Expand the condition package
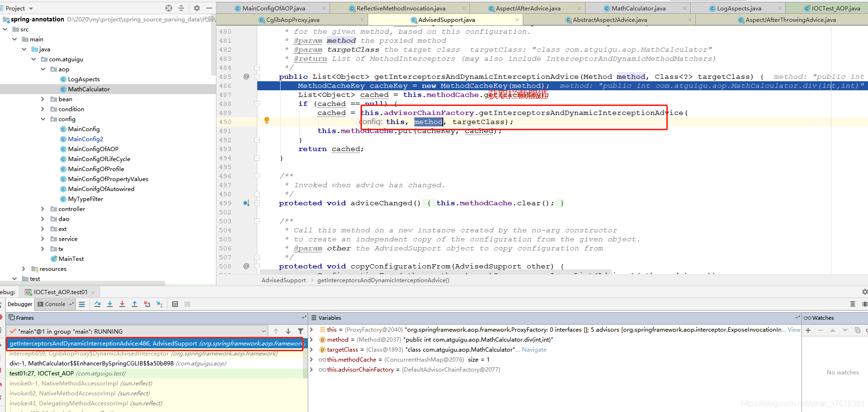The width and height of the screenshot is (868, 412). (43, 109)
